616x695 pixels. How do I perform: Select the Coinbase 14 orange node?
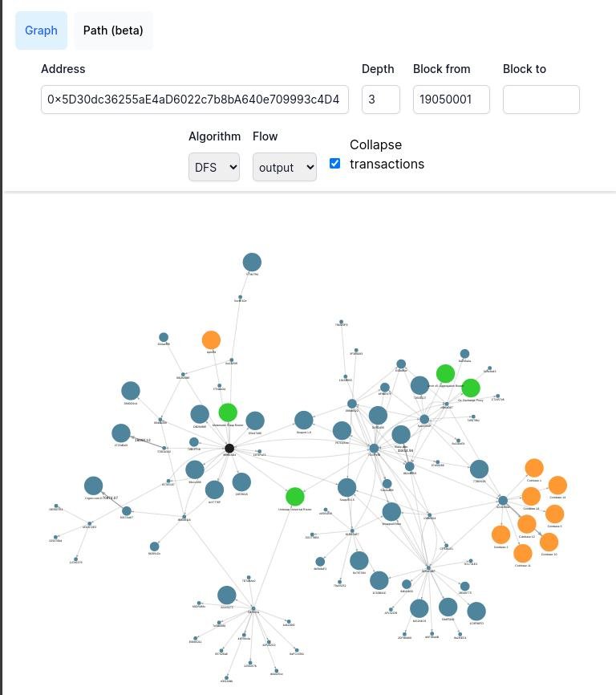pos(557,485)
